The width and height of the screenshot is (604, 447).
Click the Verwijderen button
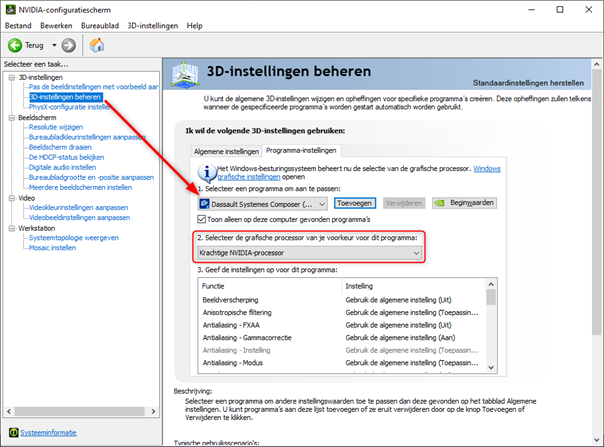(x=404, y=203)
